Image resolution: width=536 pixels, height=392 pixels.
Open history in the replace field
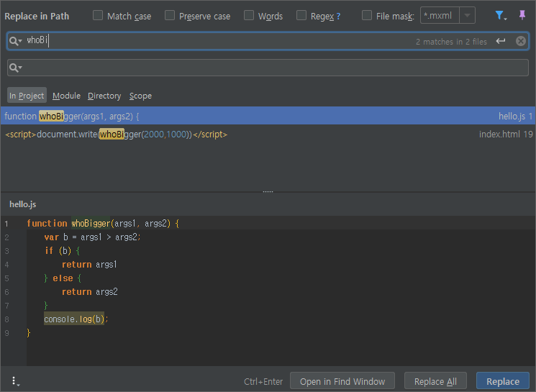(15, 68)
